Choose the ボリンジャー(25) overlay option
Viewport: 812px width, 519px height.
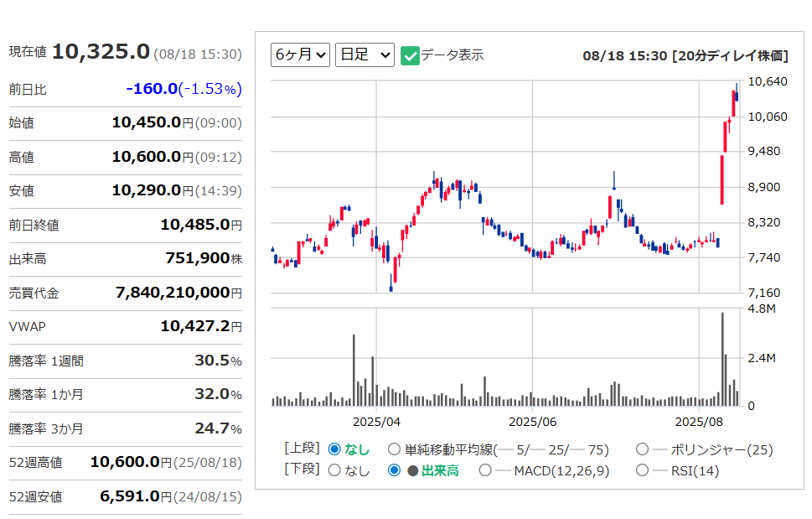(x=642, y=449)
